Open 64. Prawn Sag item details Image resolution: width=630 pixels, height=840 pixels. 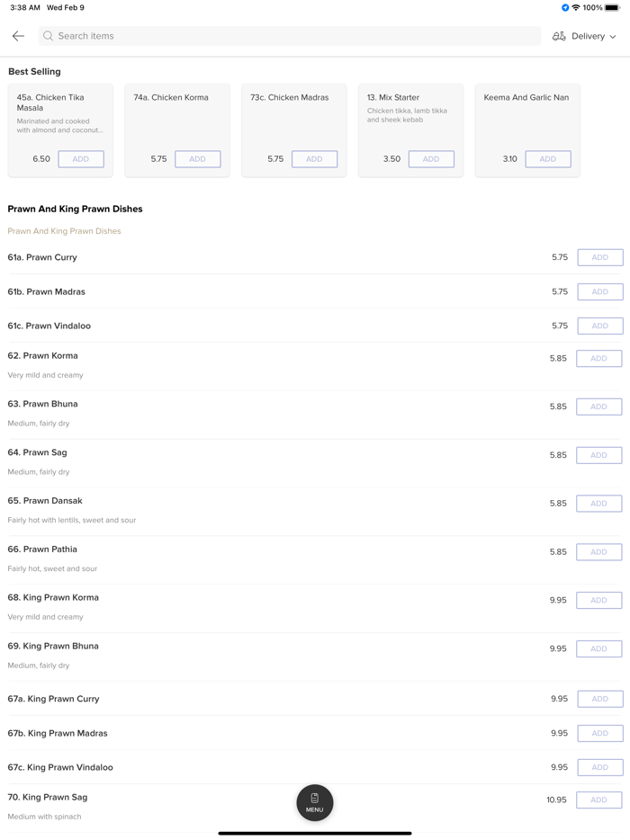coord(38,452)
